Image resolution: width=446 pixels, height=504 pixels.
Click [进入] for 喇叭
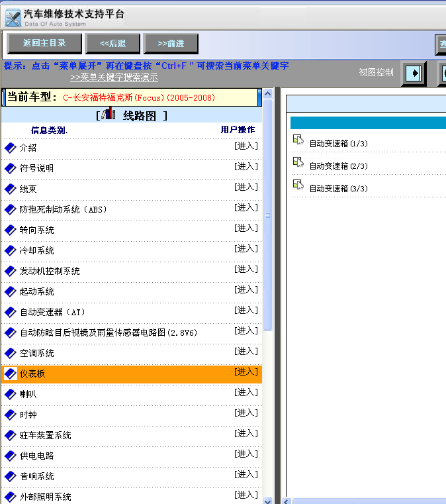[246, 393]
